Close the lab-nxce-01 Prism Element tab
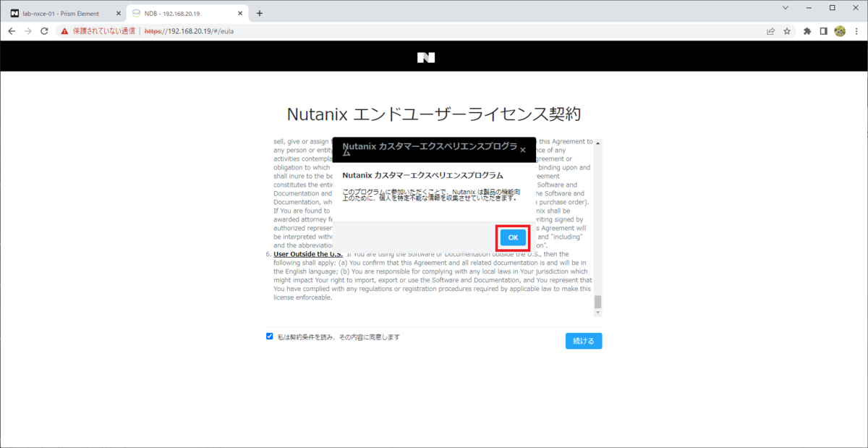 (x=118, y=13)
